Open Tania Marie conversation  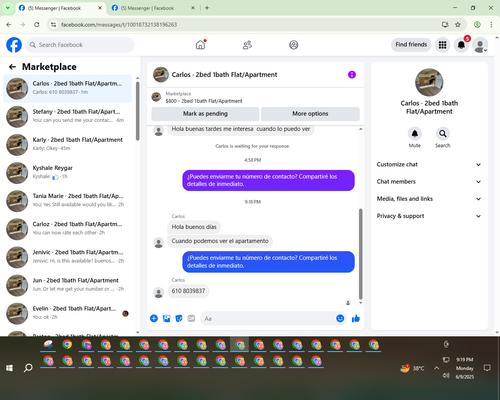pyautogui.click(x=67, y=201)
